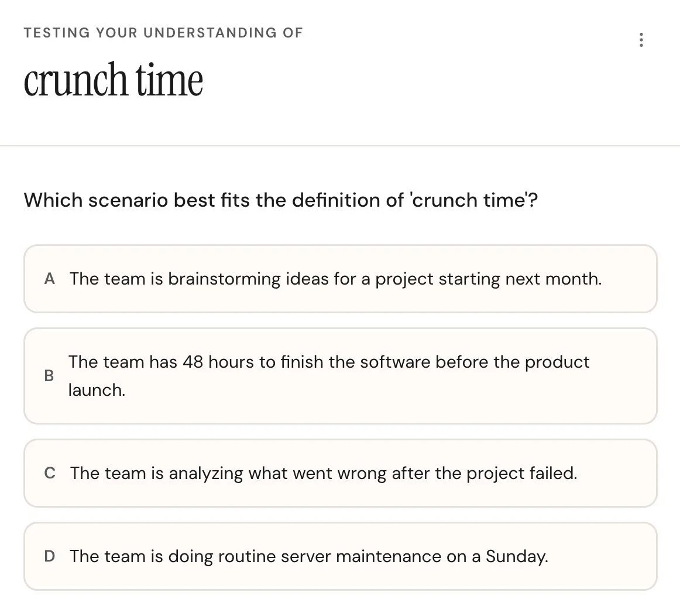The width and height of the screenshot is (680, 616).
Task: Select answer C about analyzing the failed project
Action: [340, 473]
